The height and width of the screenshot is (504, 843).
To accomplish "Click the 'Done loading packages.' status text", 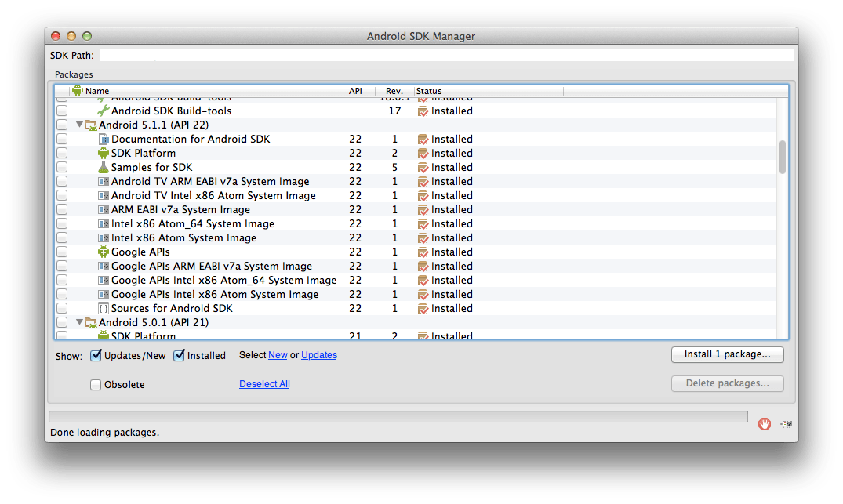I will pos(105,433).
